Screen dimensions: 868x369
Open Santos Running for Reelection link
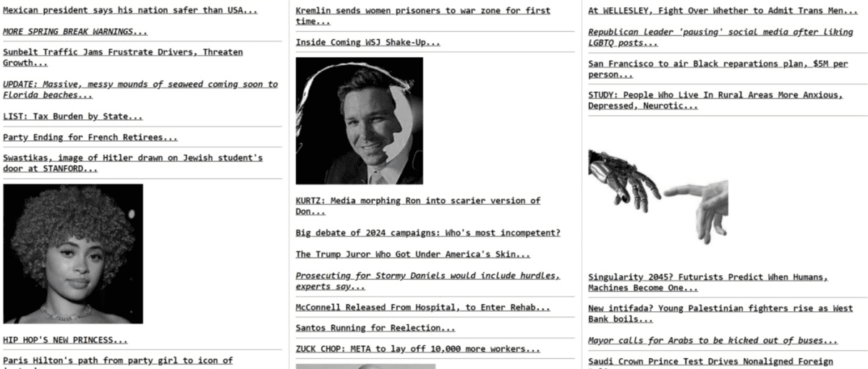(375, 328)
